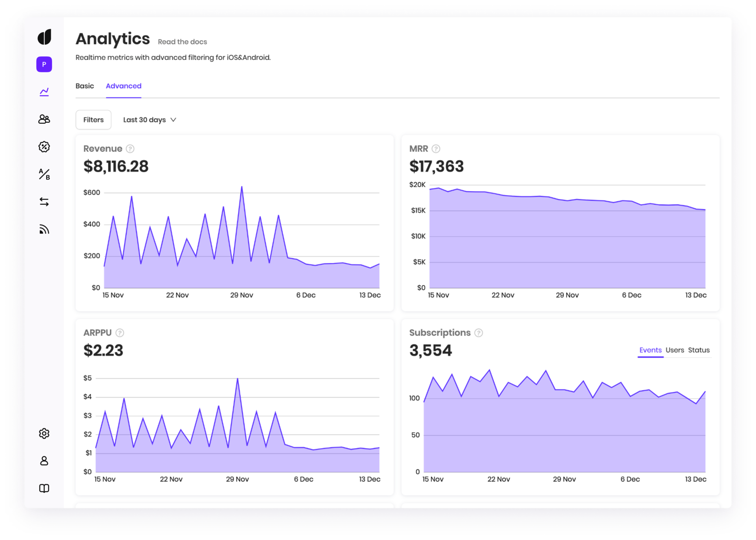The height and width of the screenshot is (540, 756).
Task: Open the A/B tests icon in sidebar
Action: click(x=44, y=174)
